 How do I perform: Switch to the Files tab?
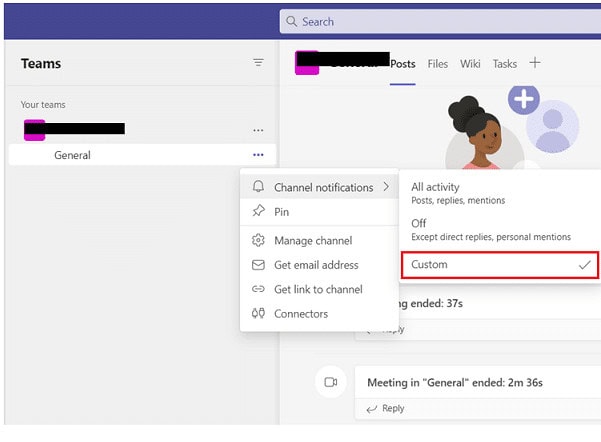[438, 64]
